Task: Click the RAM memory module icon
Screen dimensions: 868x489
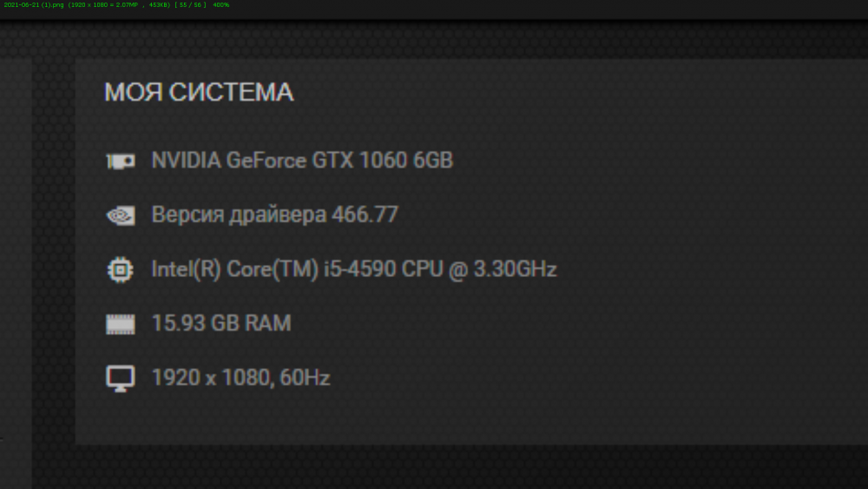Action: 120,325
